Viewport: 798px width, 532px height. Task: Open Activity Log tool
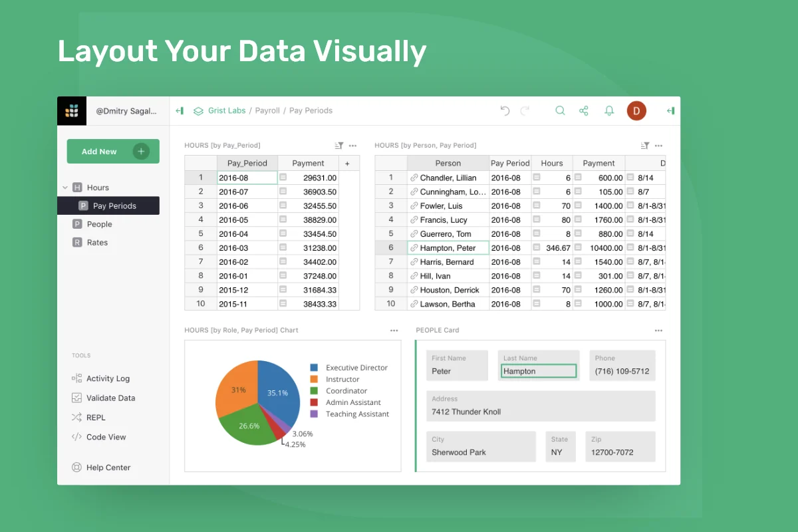108,378
